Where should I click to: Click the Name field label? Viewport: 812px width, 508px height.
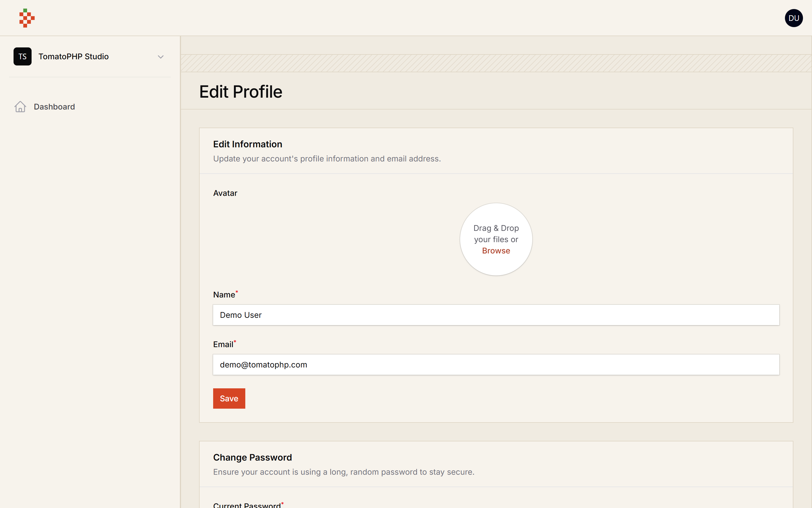(224, 295)
